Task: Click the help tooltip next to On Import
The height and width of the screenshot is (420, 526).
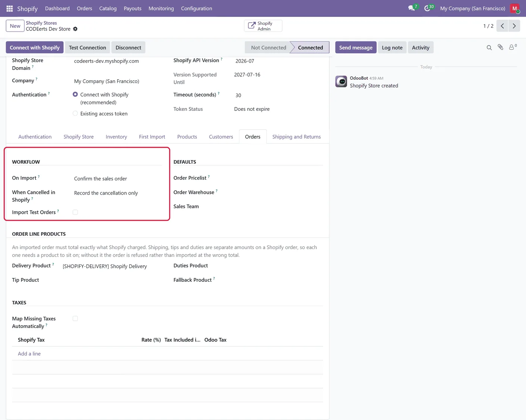Action: click(x=39, y=176)
